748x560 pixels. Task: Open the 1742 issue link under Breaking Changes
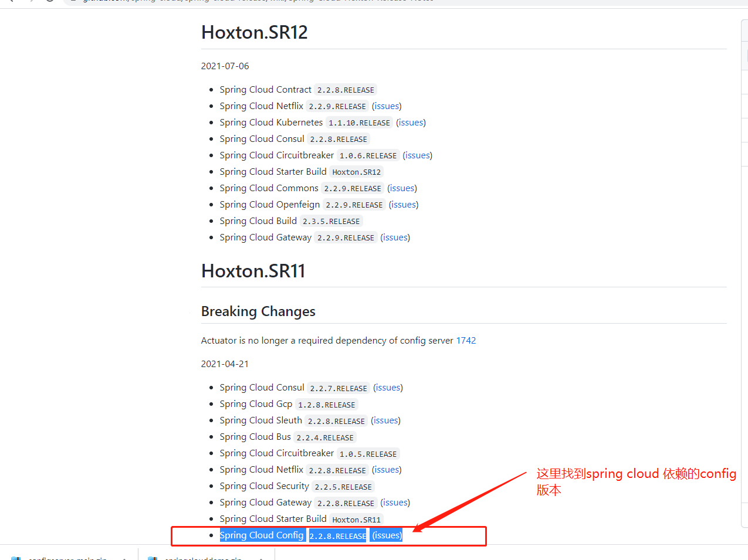click(466, 340)
